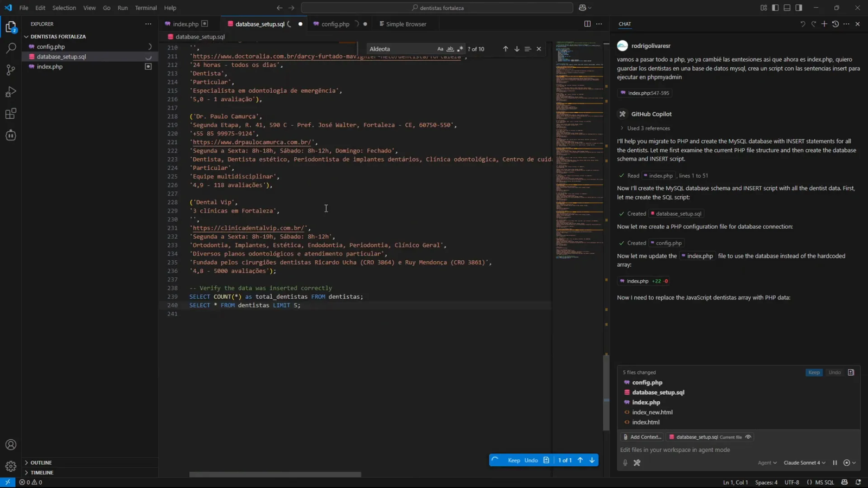Toggle regex search in Find widget
The width and height of the screenshot is (868, 488).
(x=461, y=49)
